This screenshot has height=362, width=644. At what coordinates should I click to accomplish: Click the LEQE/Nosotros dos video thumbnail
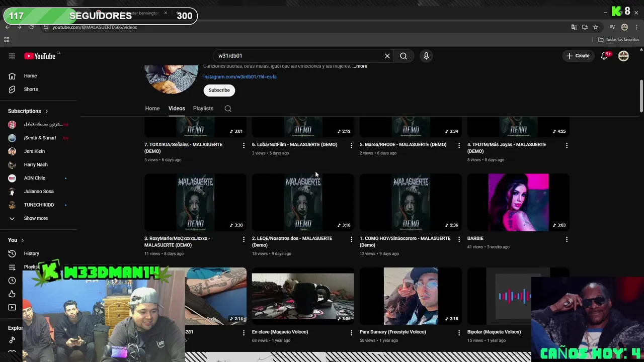303,203
